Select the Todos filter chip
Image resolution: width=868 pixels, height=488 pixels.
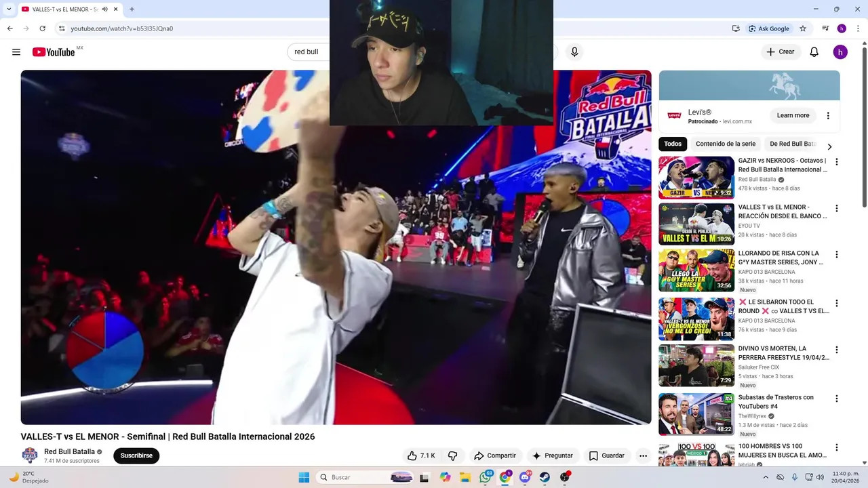pos(673,144)
